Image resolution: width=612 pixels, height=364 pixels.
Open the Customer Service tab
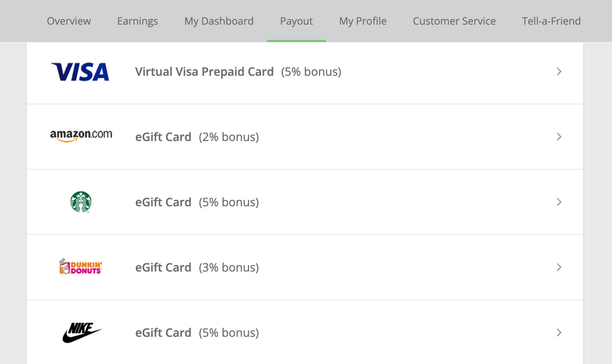click(x=454, y=21)
